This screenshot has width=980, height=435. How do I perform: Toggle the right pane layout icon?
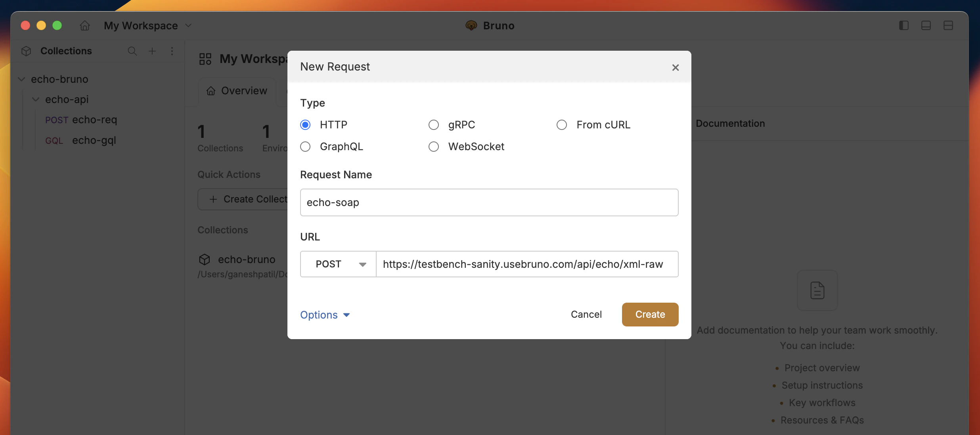coord(948,25)
